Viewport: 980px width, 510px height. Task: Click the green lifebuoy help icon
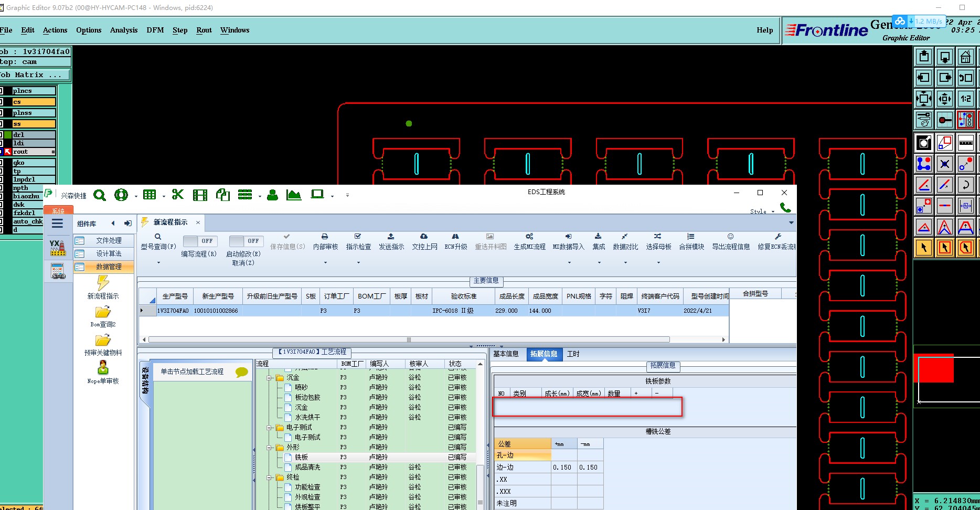tap(121, 195)
